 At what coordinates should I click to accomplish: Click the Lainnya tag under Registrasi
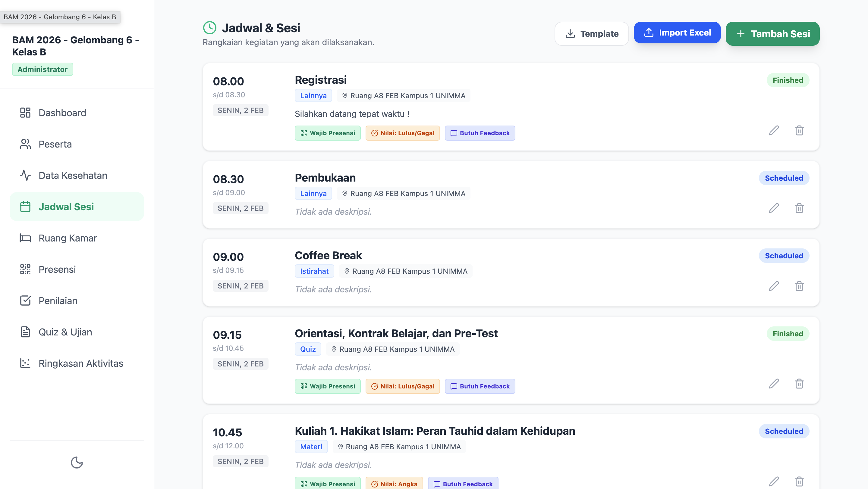(313, 95)
